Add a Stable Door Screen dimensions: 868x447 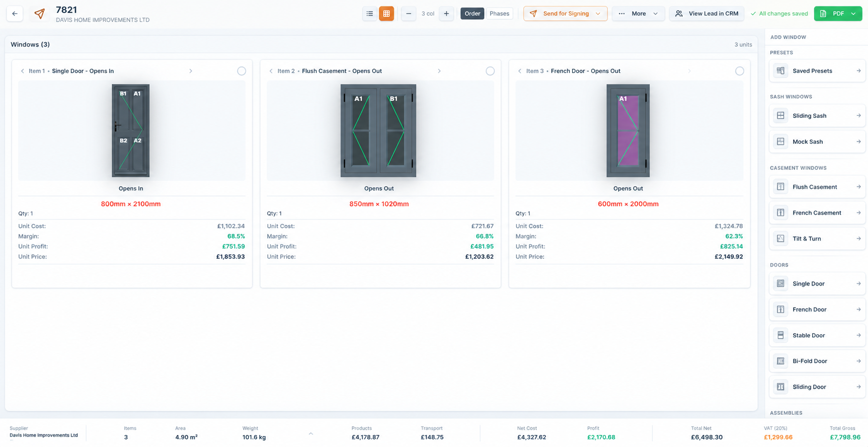(817, 335)
